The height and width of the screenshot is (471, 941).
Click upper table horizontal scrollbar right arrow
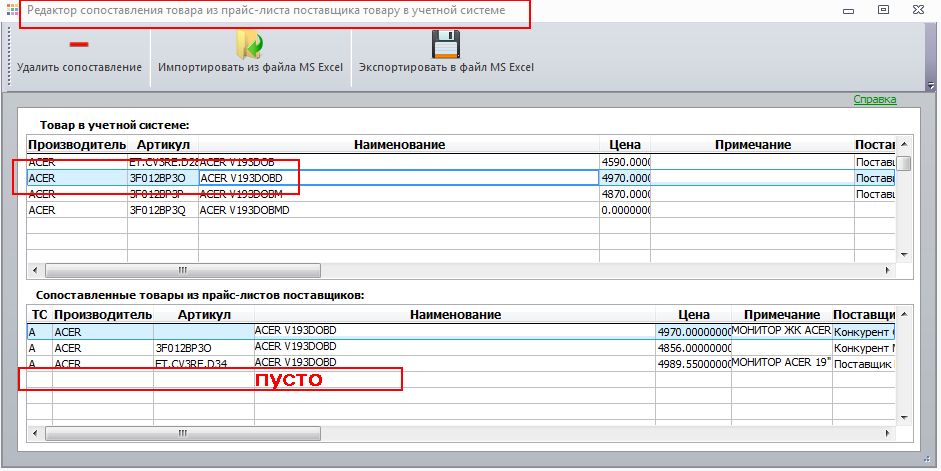(888, 271)
